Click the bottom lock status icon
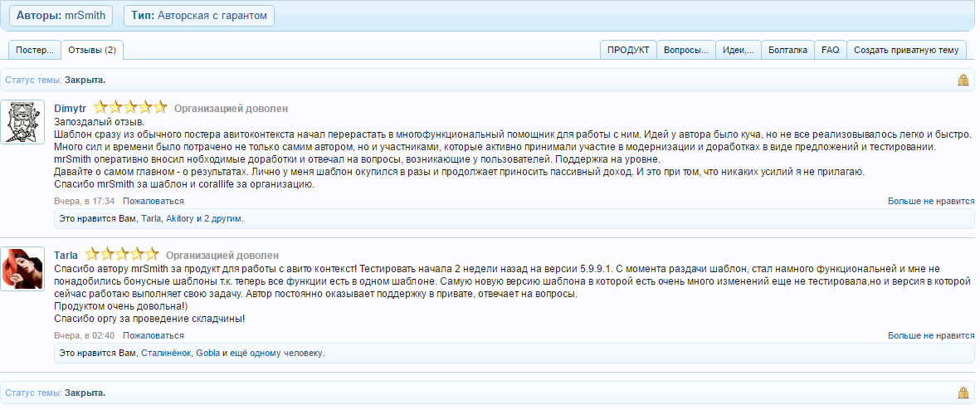This screenshot has height=410, width=980. click(x=963, y=393)
